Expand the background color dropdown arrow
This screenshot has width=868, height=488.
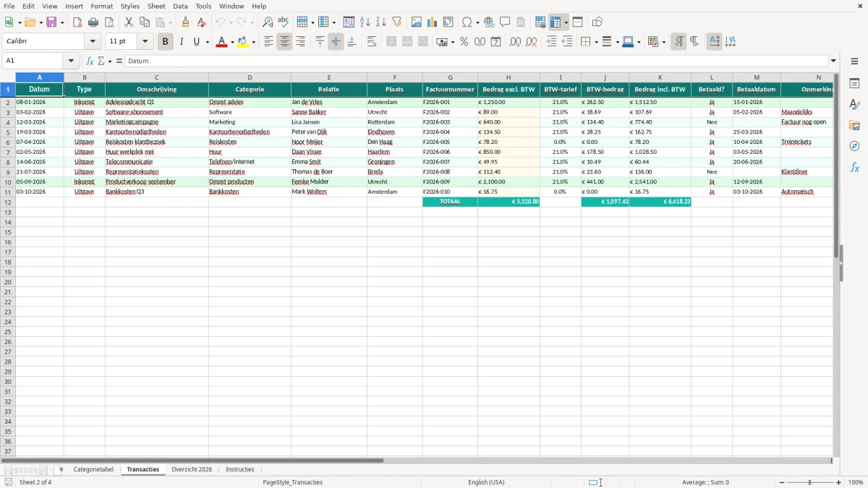253,42
